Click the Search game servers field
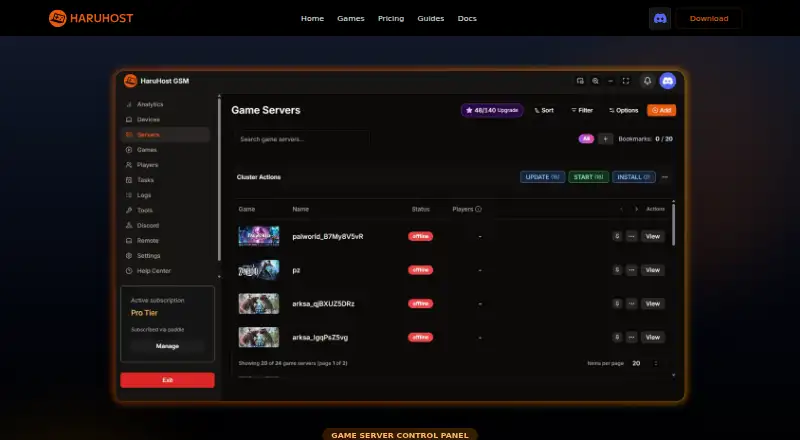Image resolution: width=800 pixels, height=440 pixels. pyautogui.click(x=303, y=139)
